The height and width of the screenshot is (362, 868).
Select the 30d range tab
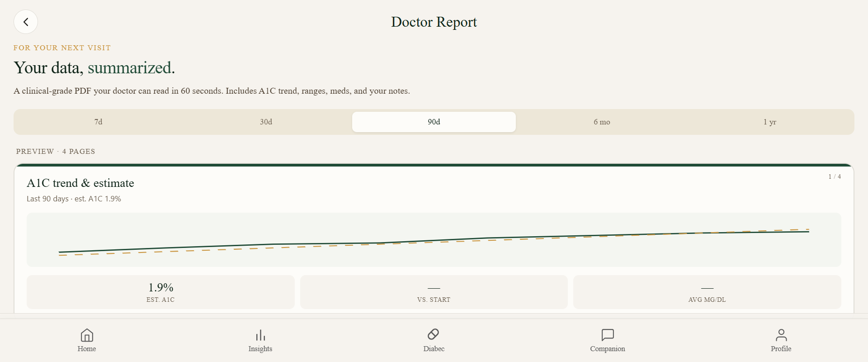click(266, 122)
